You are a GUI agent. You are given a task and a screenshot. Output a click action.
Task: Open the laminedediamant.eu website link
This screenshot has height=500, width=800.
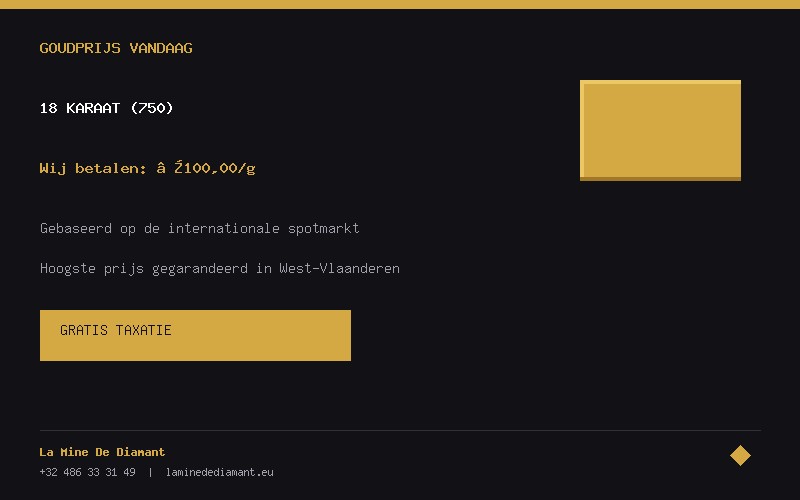tap(219, 472)
